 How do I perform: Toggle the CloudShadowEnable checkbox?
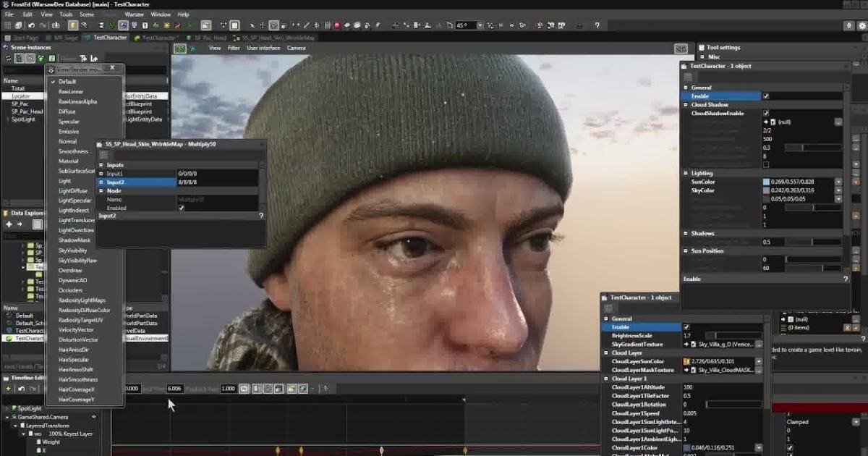[766, 114]
